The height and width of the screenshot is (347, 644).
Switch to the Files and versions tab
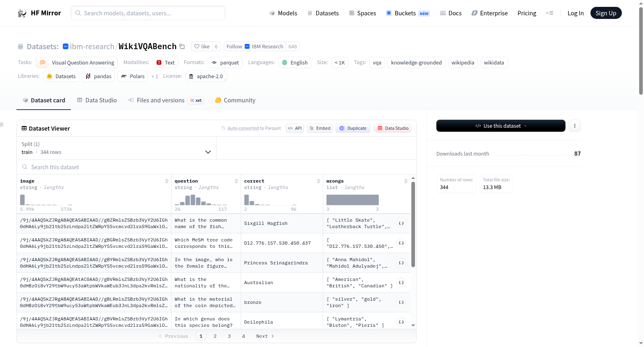coord(166,100)
